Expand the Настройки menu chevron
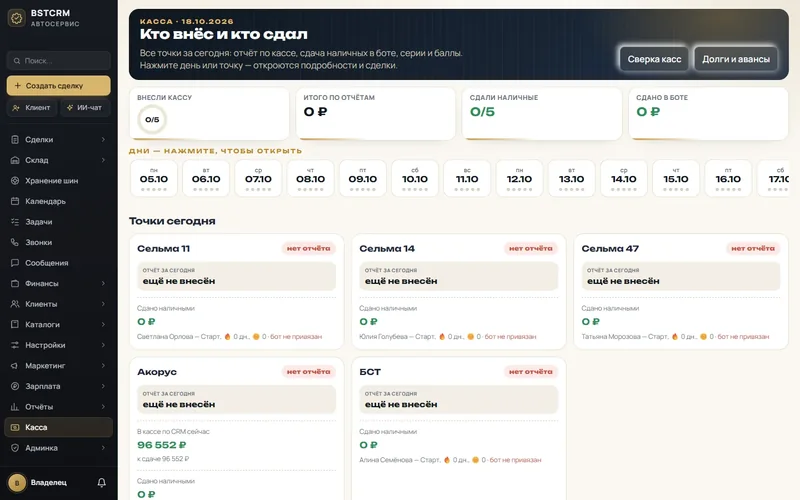Viewport: 800px width, 500px height. 103,345
